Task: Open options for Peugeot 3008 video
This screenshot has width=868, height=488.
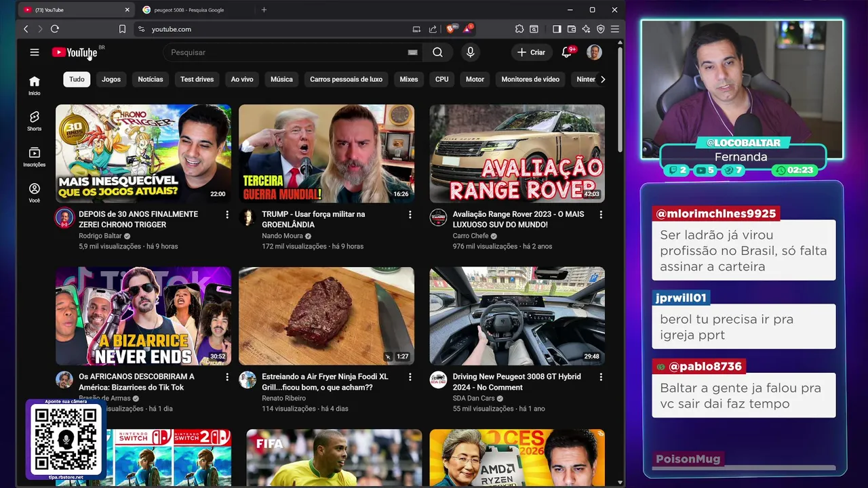Action: [601, 377]
